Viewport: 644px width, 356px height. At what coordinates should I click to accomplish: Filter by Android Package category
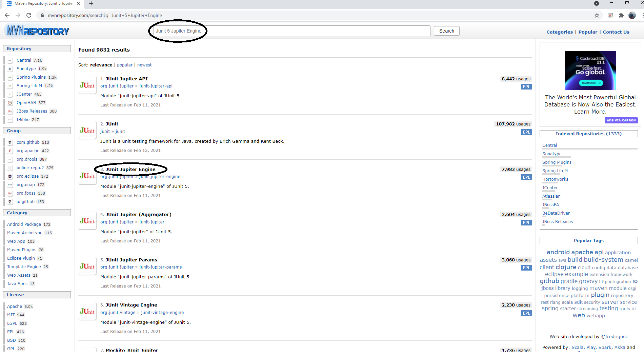coord(24,224)
